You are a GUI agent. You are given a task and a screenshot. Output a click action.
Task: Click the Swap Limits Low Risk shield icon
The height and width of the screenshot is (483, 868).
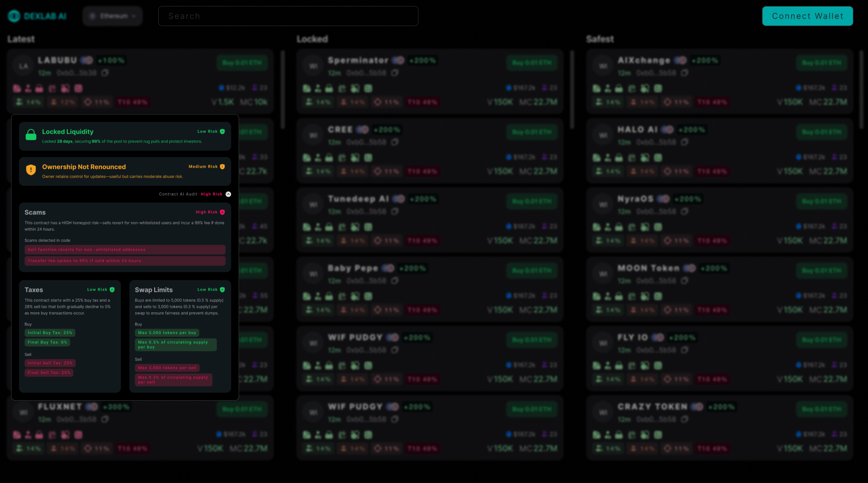click(223, 290)
